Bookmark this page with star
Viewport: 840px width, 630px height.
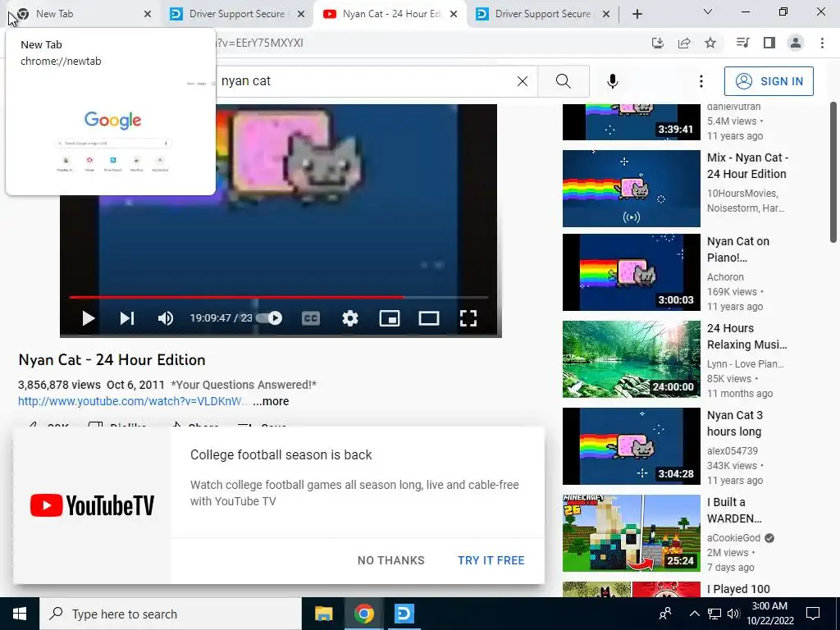tap(710, 43)
